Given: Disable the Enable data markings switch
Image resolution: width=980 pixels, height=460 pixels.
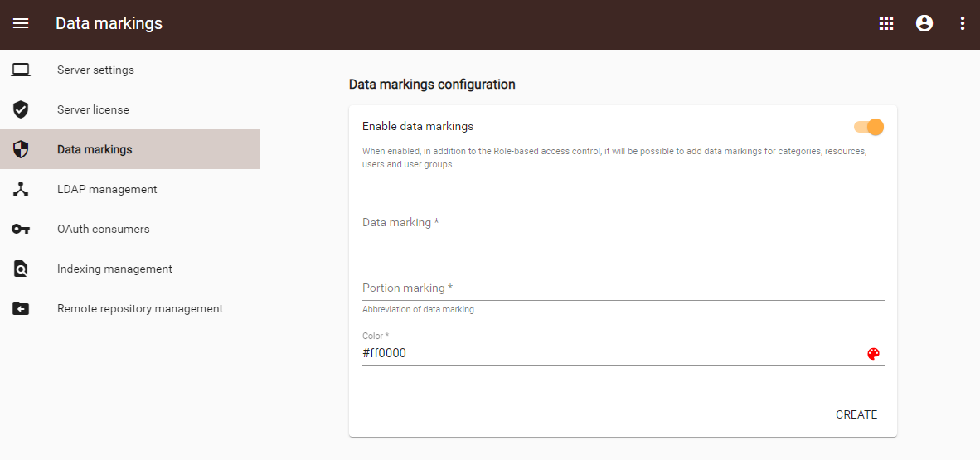Looking at the screenshot, I should (x=869, y=127).
